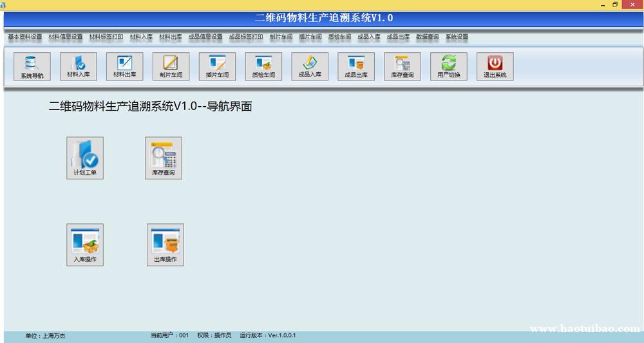Open 制片车间 via its toolbar icon
644x343 pixels.
click(171, 66)
